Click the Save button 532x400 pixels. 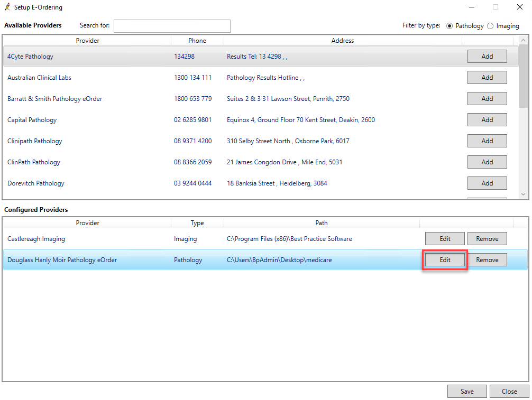467,391
